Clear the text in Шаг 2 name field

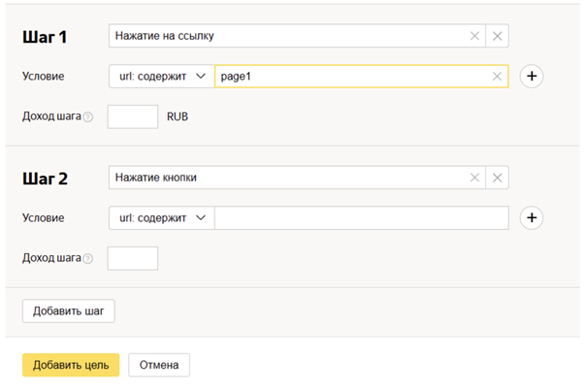pos(474,178)
